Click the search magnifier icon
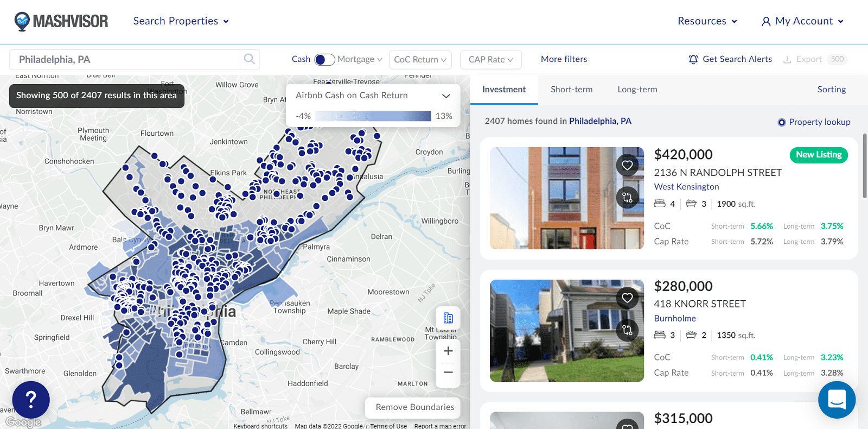The height and width of the screenshot is (429, 868). (x=250, y=59)
